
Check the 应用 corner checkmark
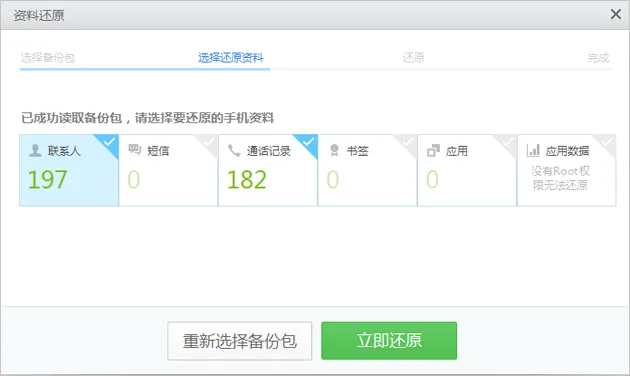point(507,142)
